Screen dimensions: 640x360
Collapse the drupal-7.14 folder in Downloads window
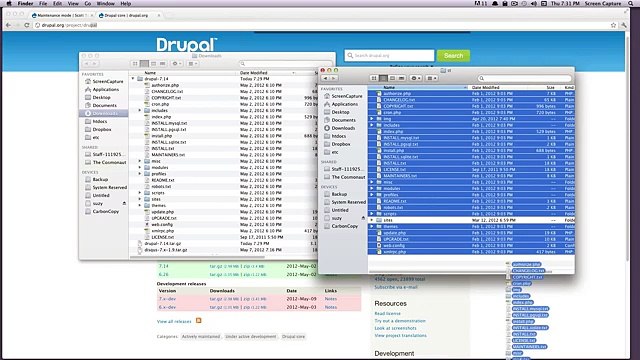tap(133, 79)
